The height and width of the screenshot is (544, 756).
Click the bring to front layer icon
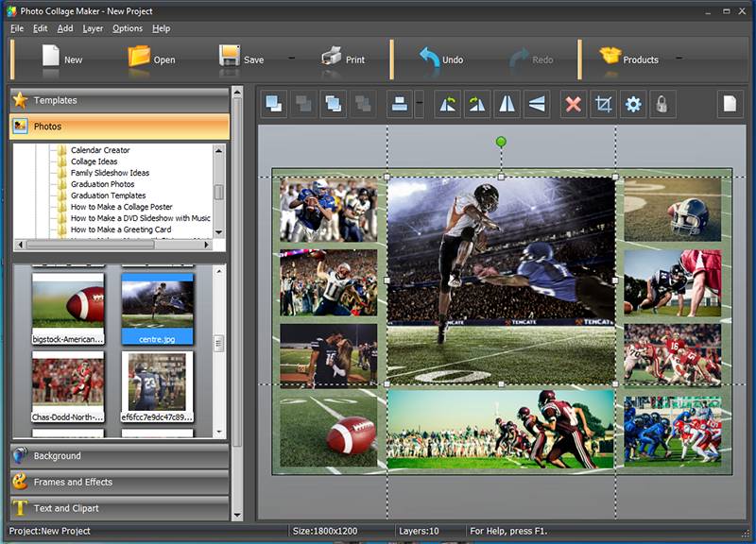(274, 104)
